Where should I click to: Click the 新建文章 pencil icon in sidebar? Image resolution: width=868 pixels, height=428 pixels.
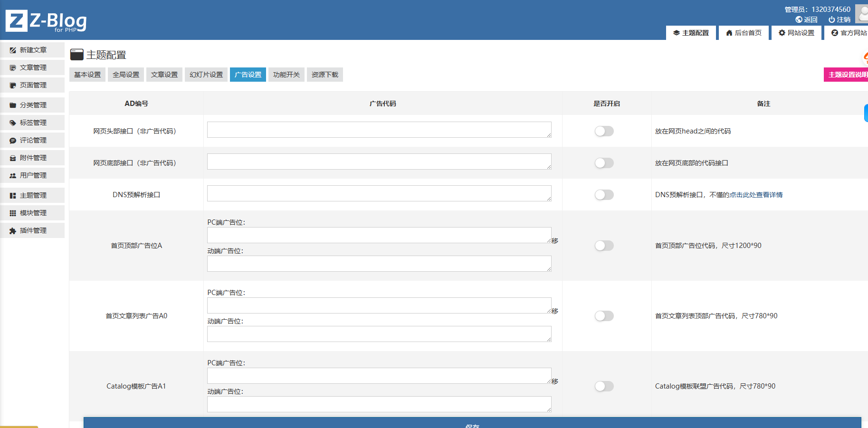click(13, 50)
